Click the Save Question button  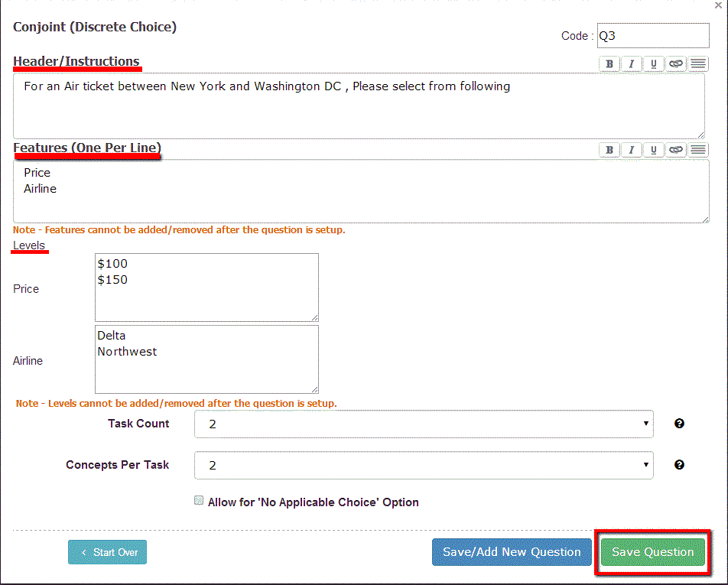click(x=652, y=552)
